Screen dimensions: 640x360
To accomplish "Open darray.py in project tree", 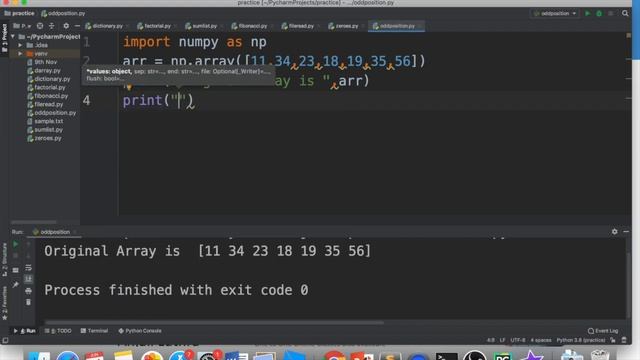I will pyautogui.click(x=44, y=71).
